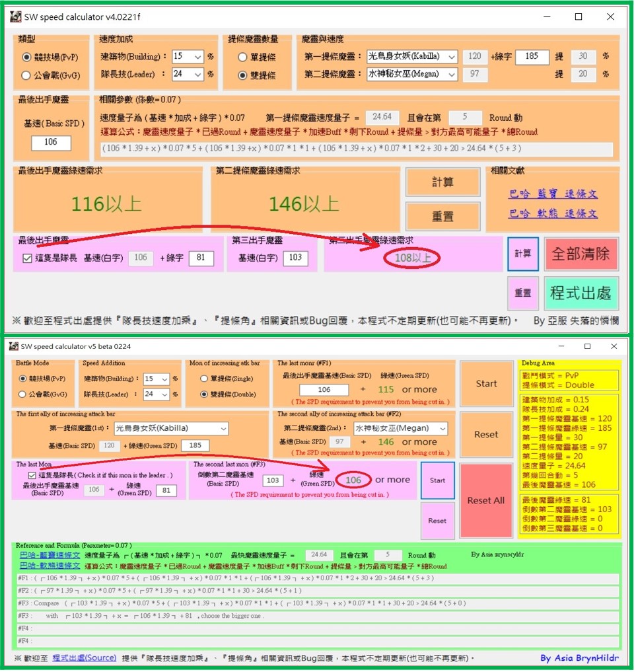
Task: Open Leader percent dropdown in v5 window
Action: (157, 394)
